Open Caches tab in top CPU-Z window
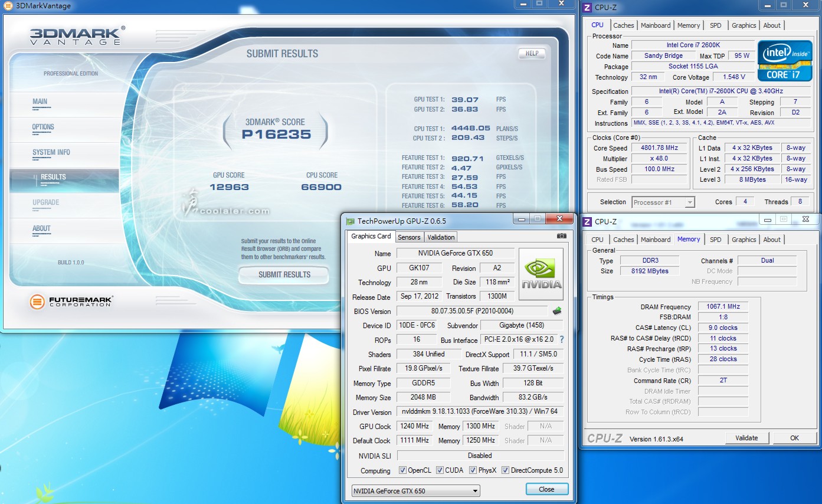This screenshot has height=504, width=822. click(623, 25)
